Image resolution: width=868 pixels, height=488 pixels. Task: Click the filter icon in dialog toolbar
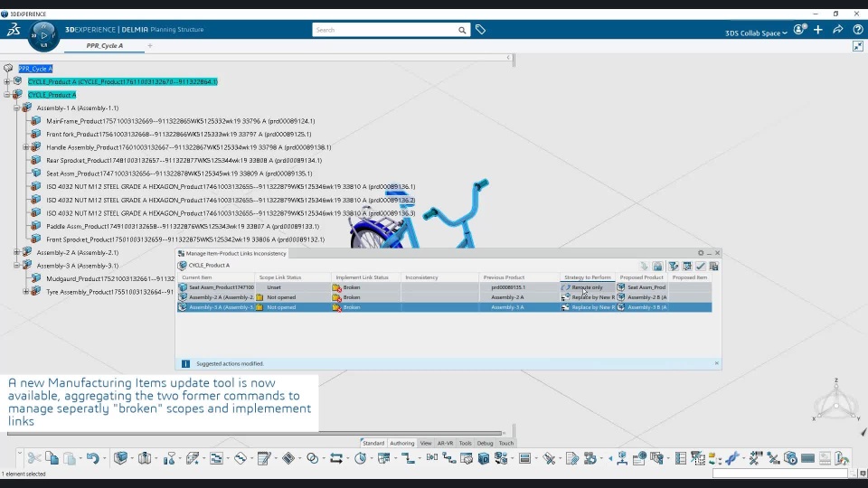(673, 266)
